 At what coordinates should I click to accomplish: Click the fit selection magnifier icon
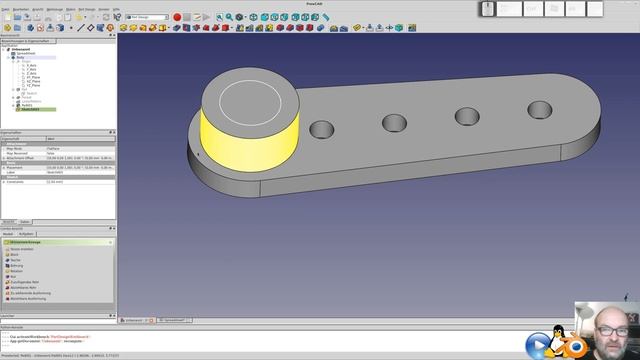[229, 17]
